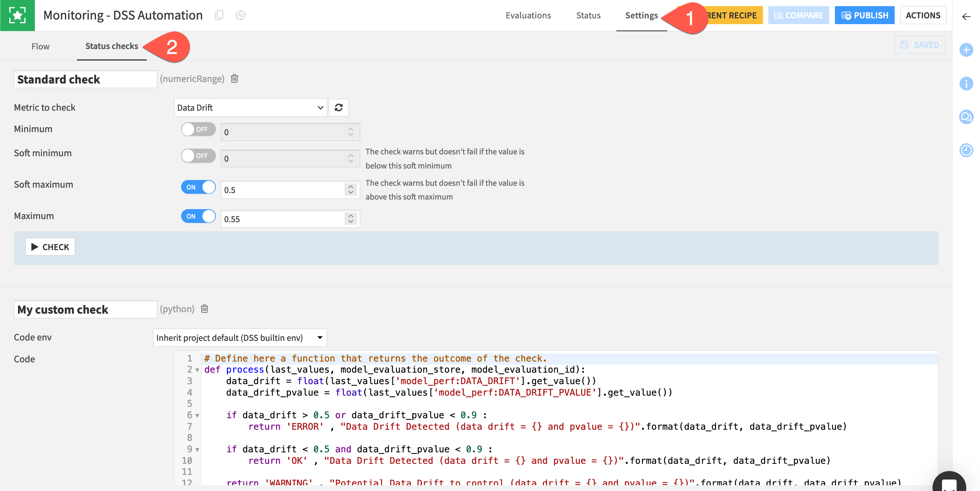Open the Settings tab

coord(642,15)
